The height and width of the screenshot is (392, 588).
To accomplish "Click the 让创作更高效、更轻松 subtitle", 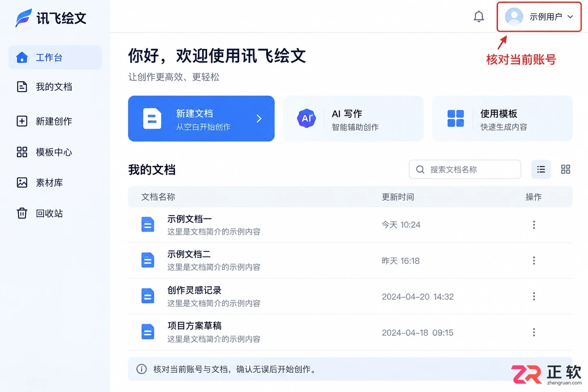I will coord(174,77).
